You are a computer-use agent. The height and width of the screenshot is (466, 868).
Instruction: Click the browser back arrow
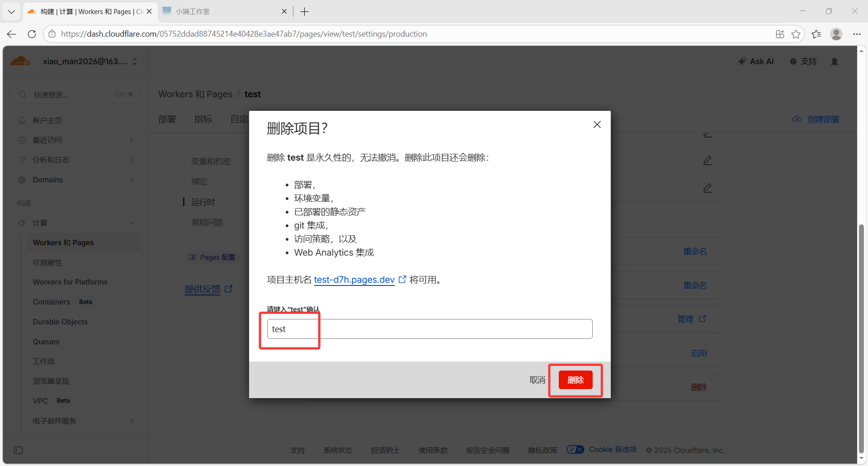click(x=12, y=34)
